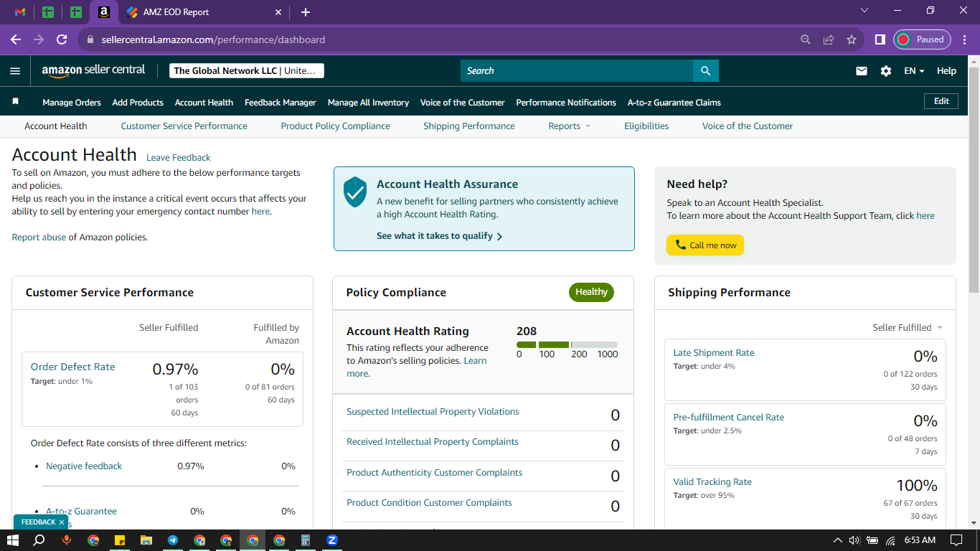This screenshot has height=551, width=980.
Task: Open the messages envelope icon
Action: (x=862, y=71)
